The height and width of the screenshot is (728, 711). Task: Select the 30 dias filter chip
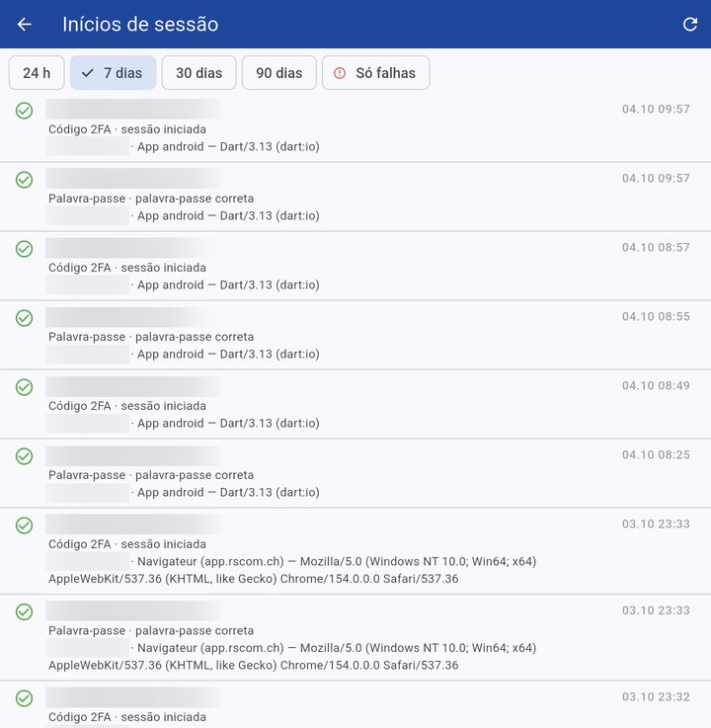199,73
